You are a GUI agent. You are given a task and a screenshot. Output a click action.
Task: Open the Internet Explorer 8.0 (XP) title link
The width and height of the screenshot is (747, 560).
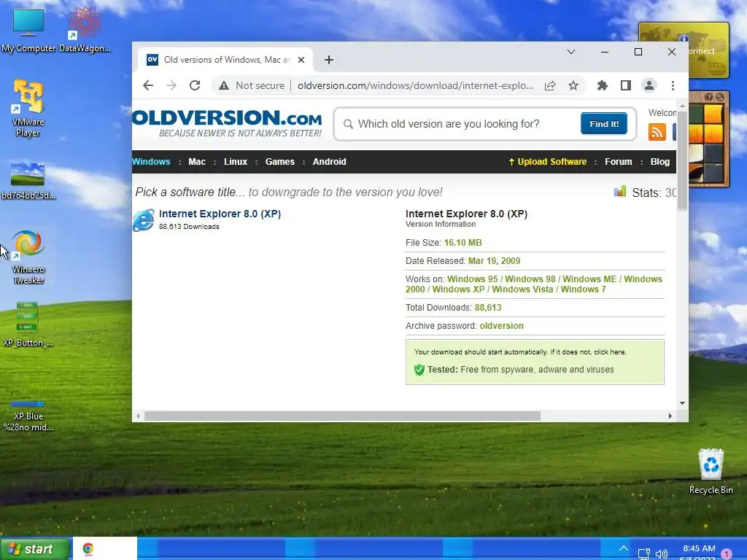pos(220,214)
